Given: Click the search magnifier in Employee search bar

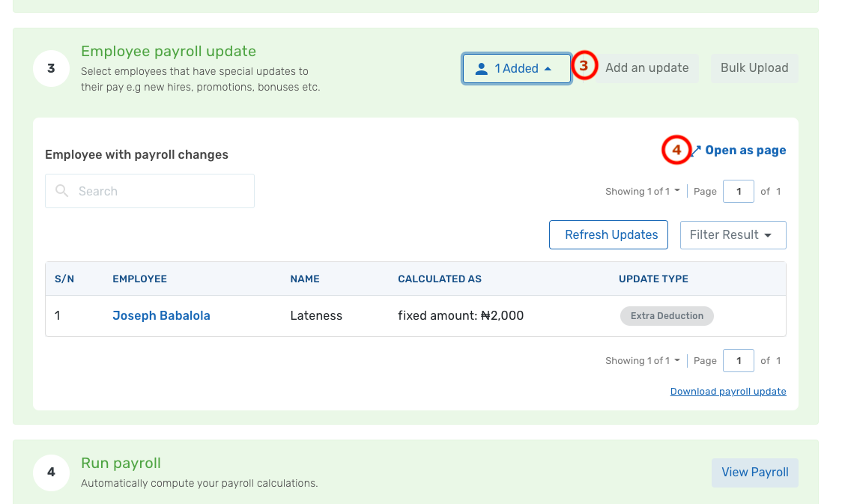Looking at the screenshot, I should coord(62,191).
